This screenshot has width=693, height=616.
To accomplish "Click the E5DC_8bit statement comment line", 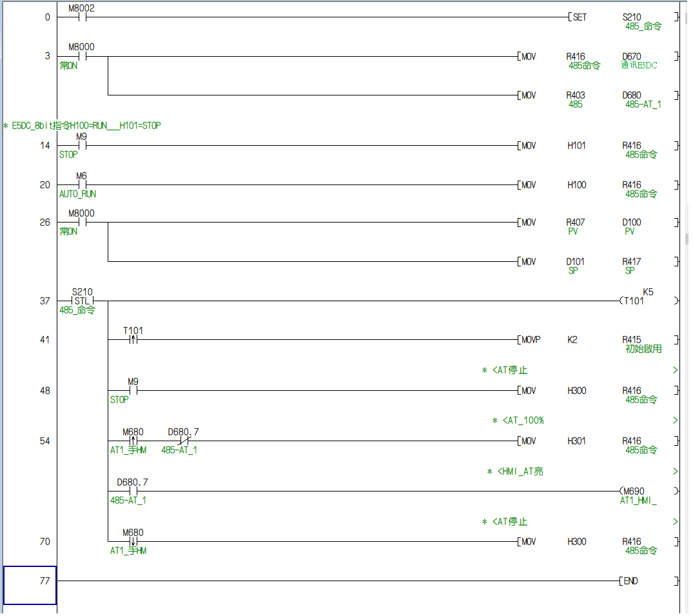I will pos(83,126).
